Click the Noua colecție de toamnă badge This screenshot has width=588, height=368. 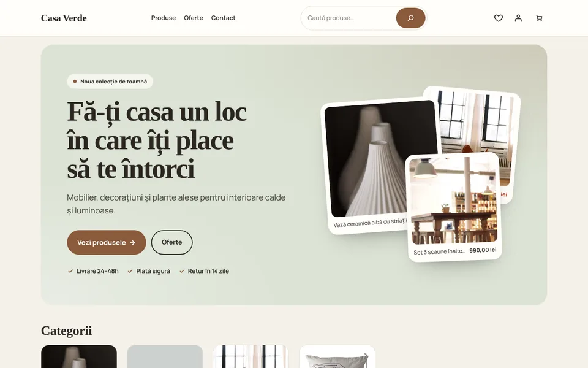(x=110, y=82)
